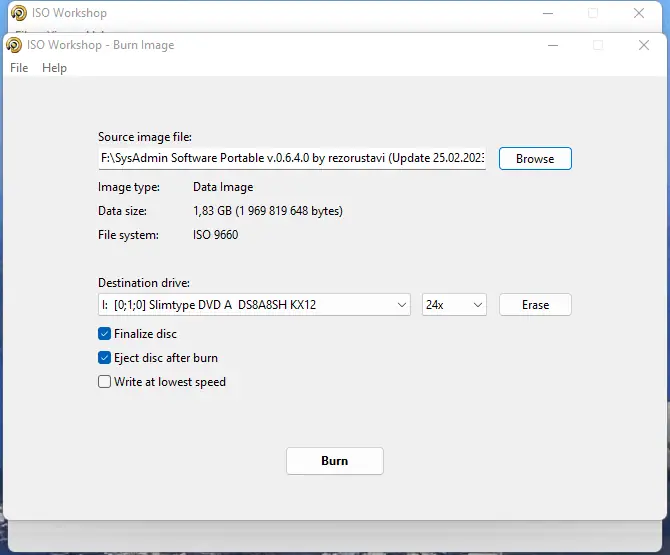This screenshot has height=555, width=670.
Task: Click the Destination drive label
Action: click(144, 283)
